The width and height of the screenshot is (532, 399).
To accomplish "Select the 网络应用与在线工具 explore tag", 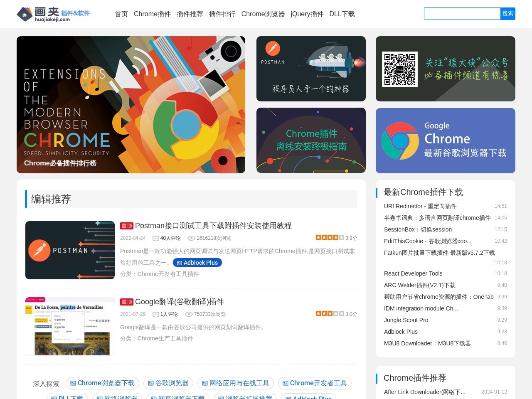I will pos(235,383).
